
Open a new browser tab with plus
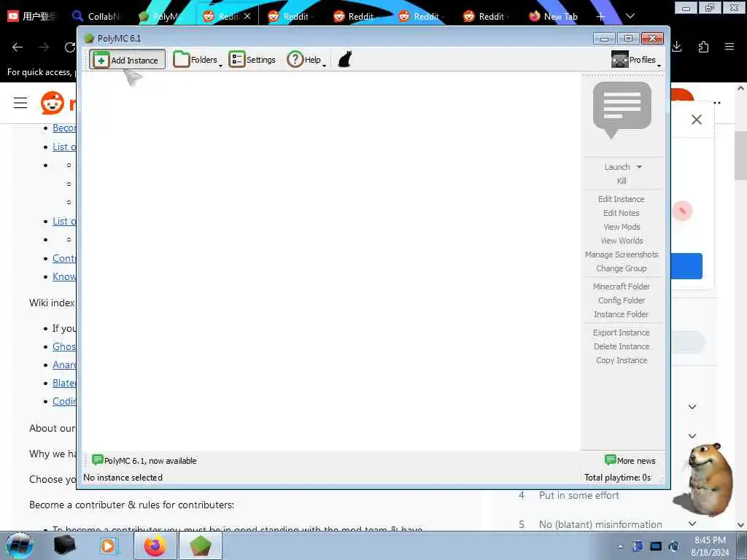pos(600,16)
